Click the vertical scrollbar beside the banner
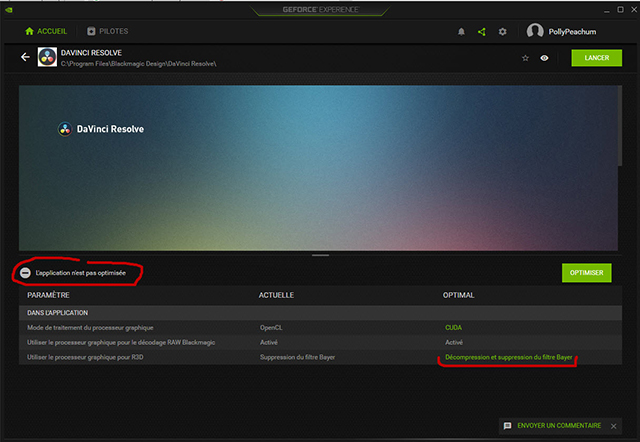Image resolution: width=640 pixels, height=442 pixels. click(620, 126)
